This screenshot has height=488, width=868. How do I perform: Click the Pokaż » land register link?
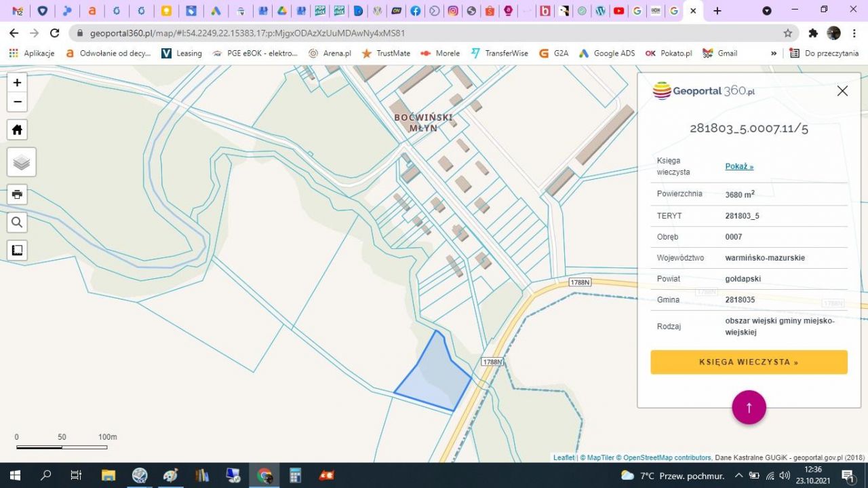click(x=739, y=166)
